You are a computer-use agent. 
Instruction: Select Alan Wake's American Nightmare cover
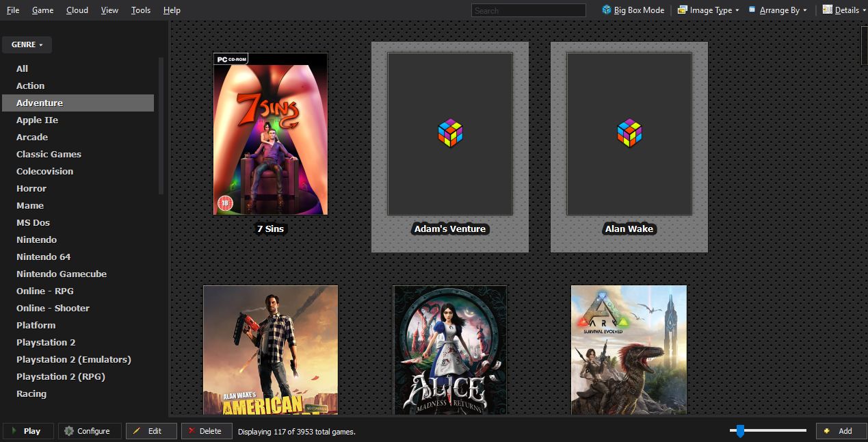coord(271,350)
